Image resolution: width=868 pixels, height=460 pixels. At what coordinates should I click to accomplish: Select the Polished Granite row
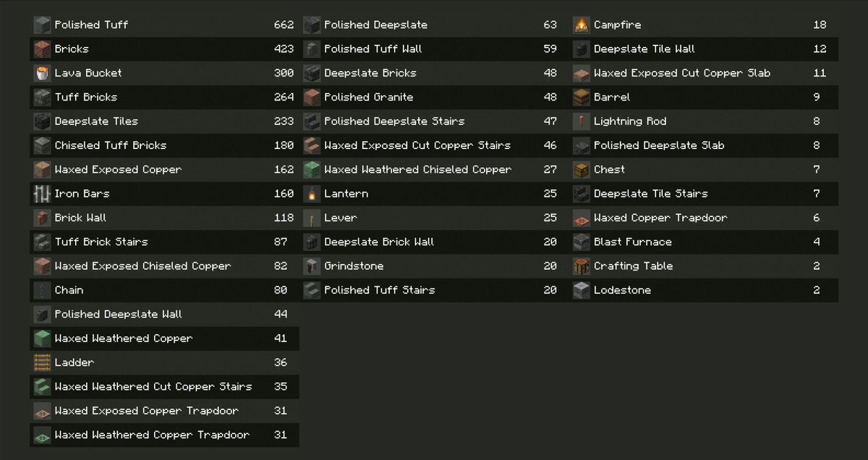tap(434, 97)
